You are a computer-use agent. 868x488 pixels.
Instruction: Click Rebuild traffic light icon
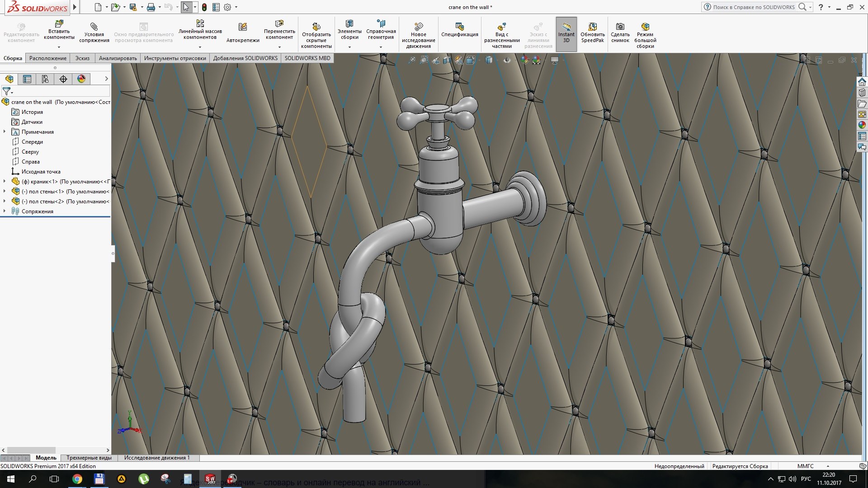tap(204, 7)
